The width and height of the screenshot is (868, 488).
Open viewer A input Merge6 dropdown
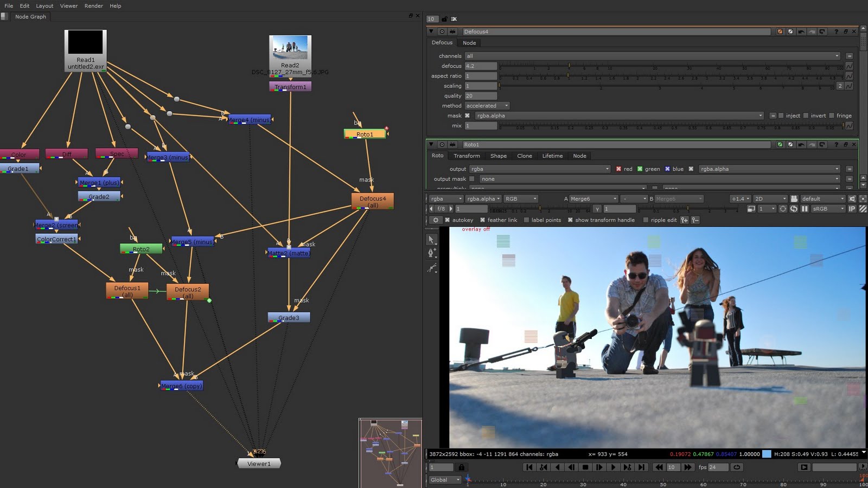[593, 199]
